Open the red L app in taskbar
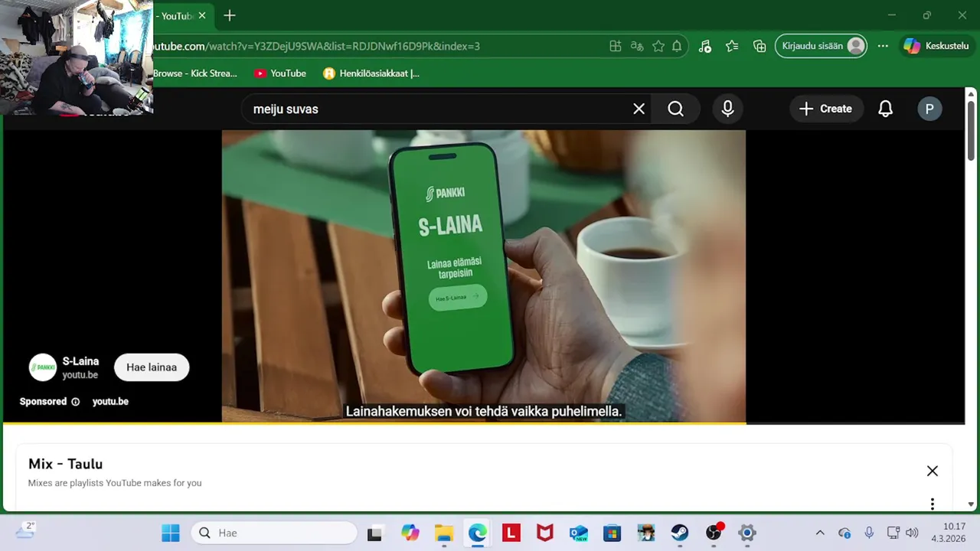Screen dimensions: 980x551 point(511,533)
